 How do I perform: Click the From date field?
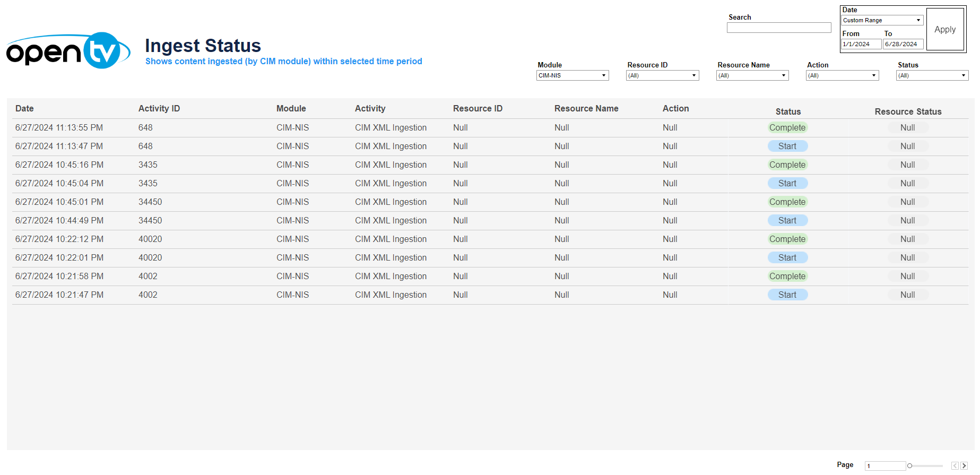click(861, 44)
